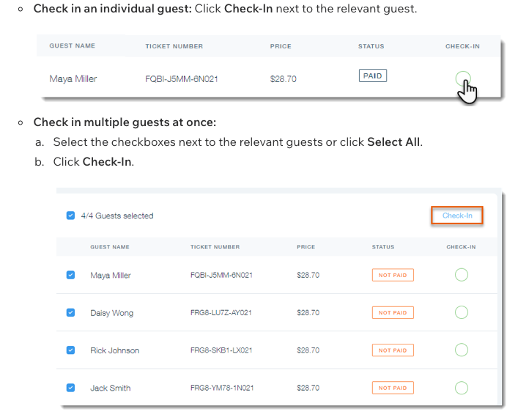Click Jack Smith's NOT PAID badge
Viewport: 518px width, 420px height.
point(393,388)
